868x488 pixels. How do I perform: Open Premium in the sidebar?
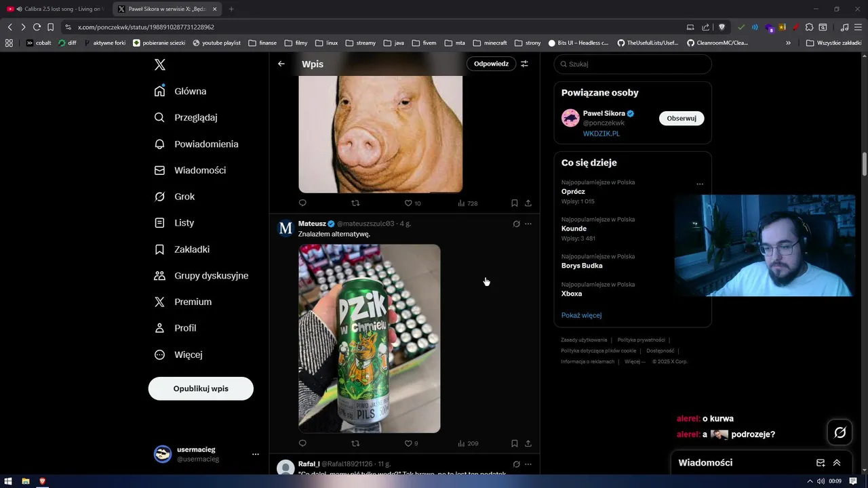click(183, 302)
